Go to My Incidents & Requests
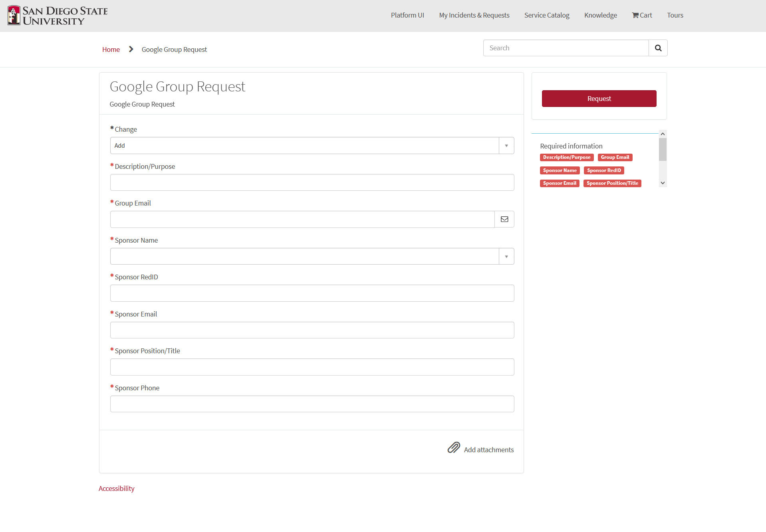This screenshot has height=532, width=766. pyautogui.click(x=474, y=15)
